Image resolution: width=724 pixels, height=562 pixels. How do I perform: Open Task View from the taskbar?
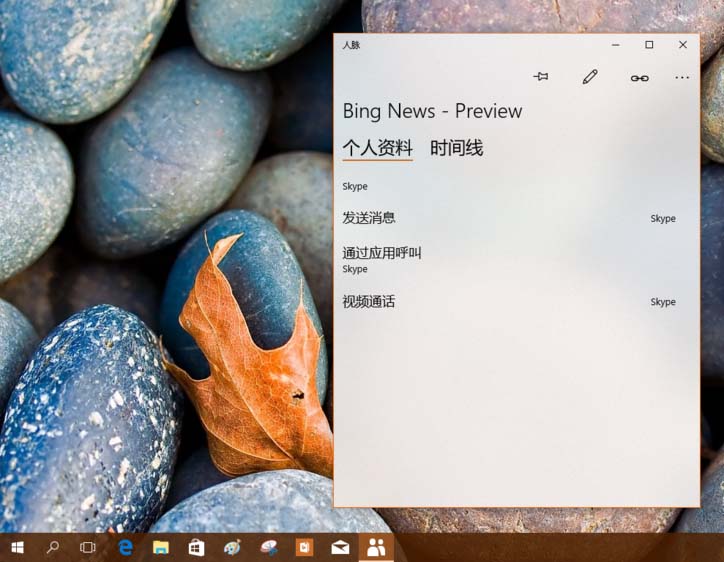point(88,547)
